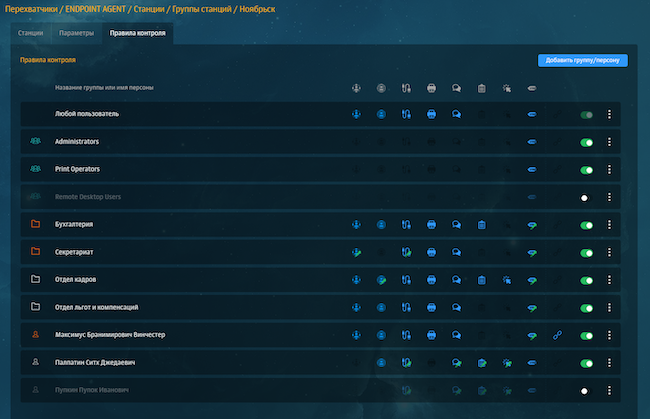Open three-dot menu for Максимус Бранимирович
This screenshot has width=650, height=419.
[609, 335]
